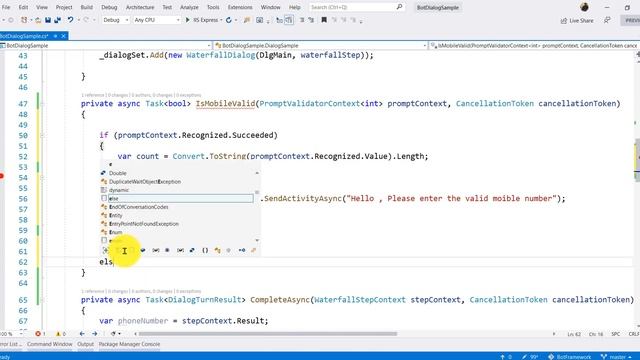
Task: Start debugging with IIS Express play button
Action: (x=187, y=20)
